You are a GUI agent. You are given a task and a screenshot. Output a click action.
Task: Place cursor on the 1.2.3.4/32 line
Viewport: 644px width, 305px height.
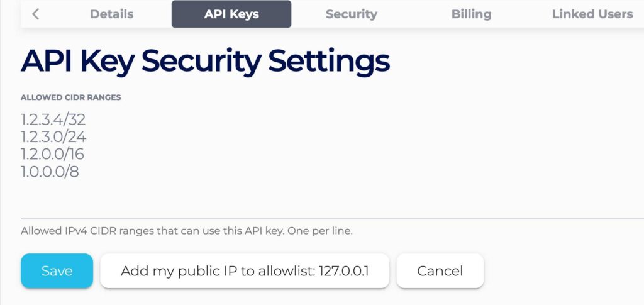pyautogui.click(x=53, y=119)
